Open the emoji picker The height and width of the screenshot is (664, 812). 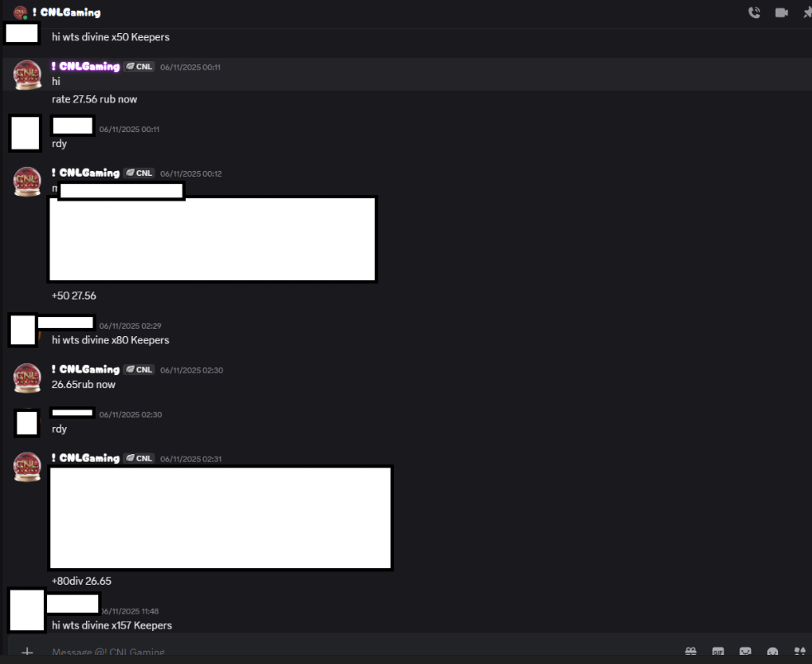coord(772,652)
